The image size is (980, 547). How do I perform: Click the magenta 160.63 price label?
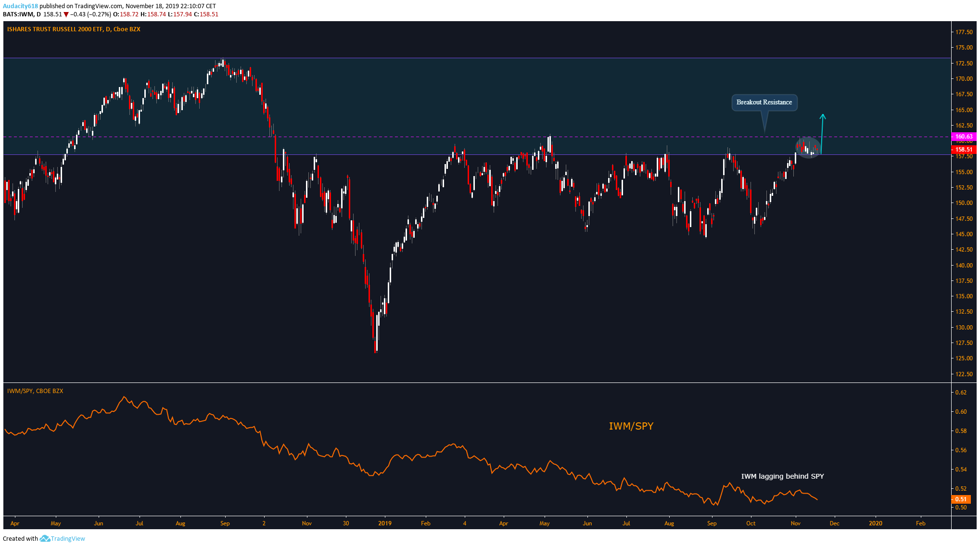[x=964, y=137]
